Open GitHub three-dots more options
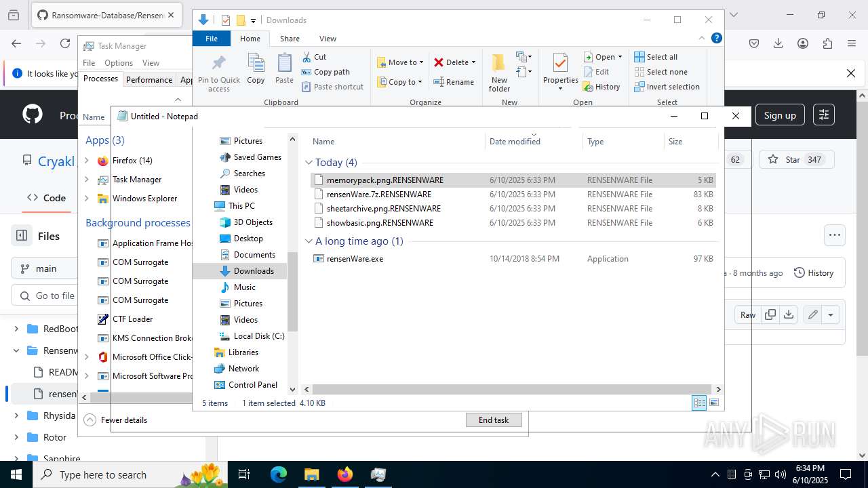 coord(834,236)
